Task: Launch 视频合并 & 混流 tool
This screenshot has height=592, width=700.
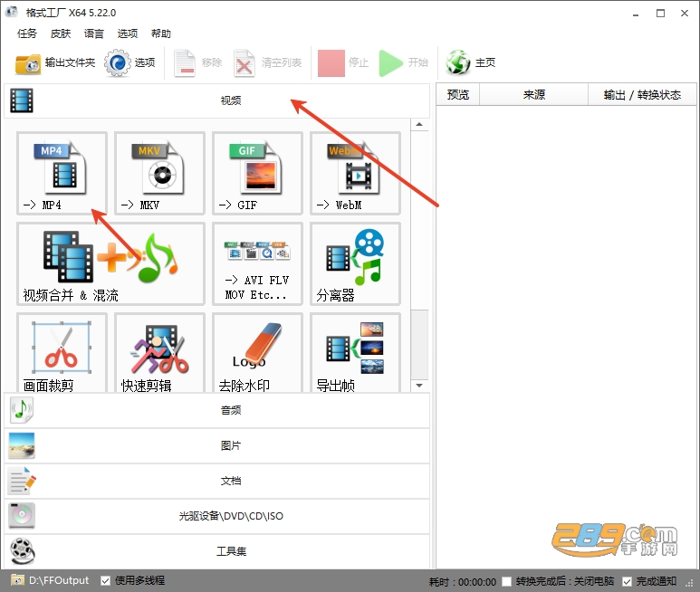Action: [x=110, y=263]
